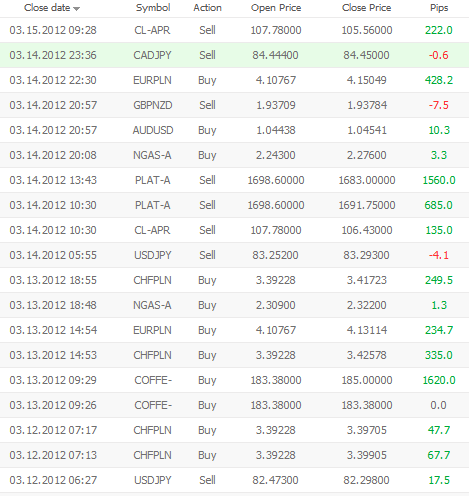Click the CHFPLN row with 335.0 pips

(234, 355)
